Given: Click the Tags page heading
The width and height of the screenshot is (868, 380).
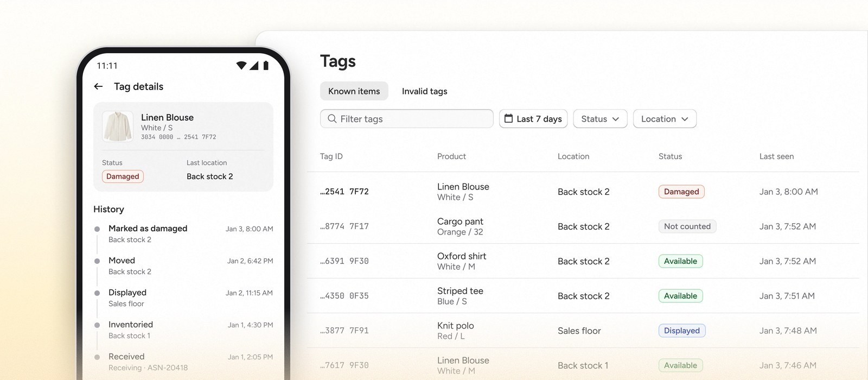Looking at the screenshot, I should [338, 61].
